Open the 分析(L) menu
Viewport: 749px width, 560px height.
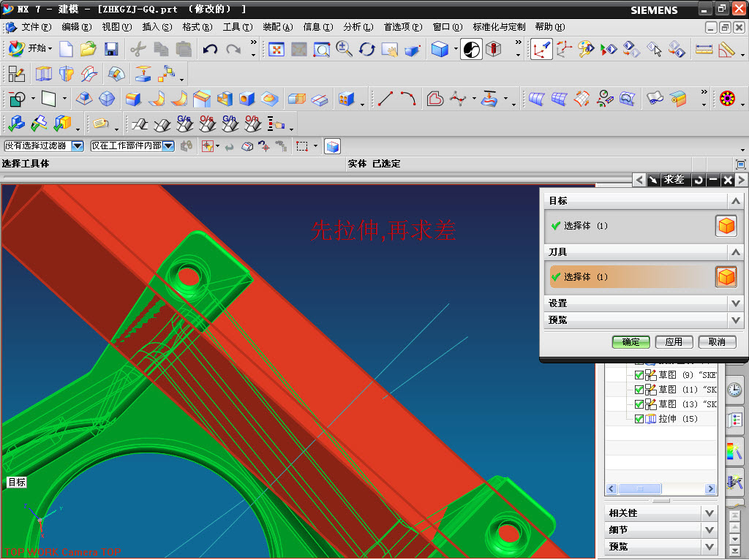(x=358, y=27)
